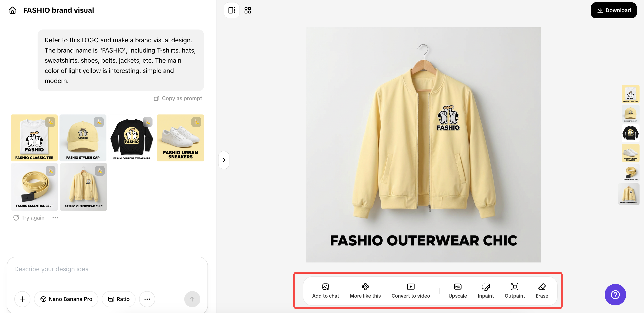644x313 pixels.
Task: Open the Ratio options
Action: click(119, 299)
